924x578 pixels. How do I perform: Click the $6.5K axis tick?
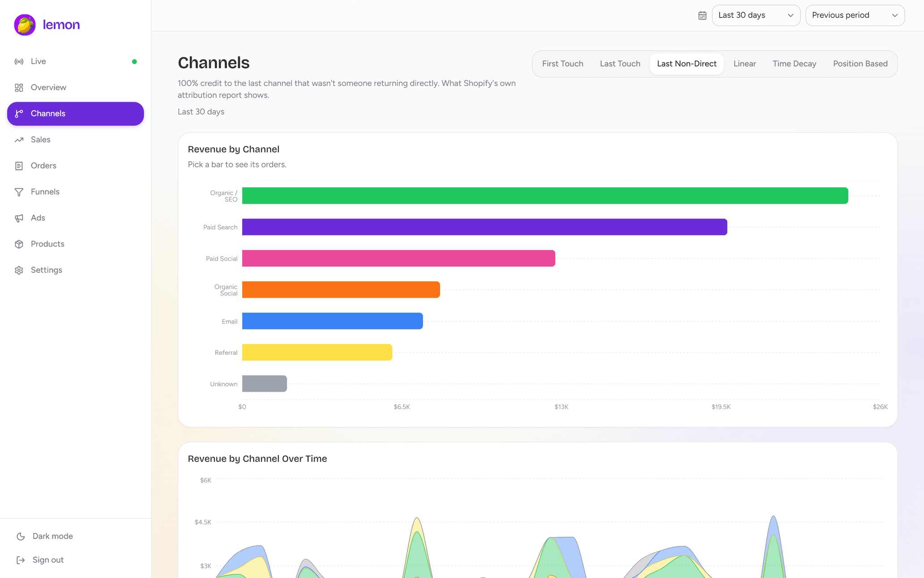pyautogui.click(x=402, y=407)
